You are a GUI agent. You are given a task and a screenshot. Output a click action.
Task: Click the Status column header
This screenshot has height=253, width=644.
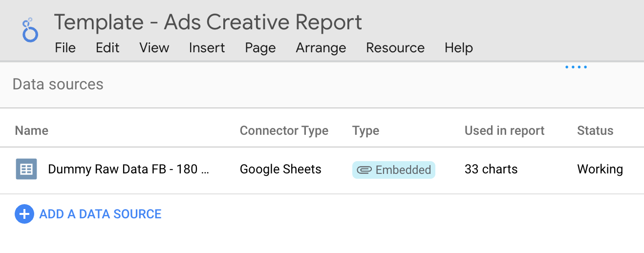pyautogui.click(x=595, y=130)
